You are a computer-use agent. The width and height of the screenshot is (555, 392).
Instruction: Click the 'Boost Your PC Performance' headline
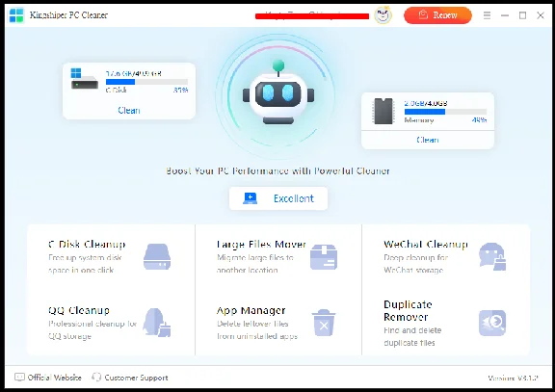(x=277, y=170)
